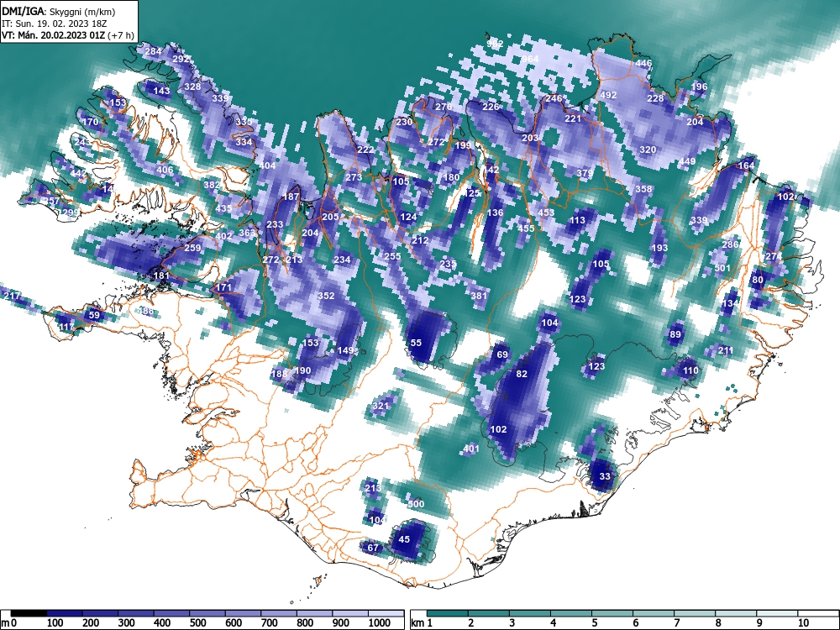Image resolution: width=840 pixels, height=630 pixels.
Task: Click the map value 321
Action: (381, 406)
